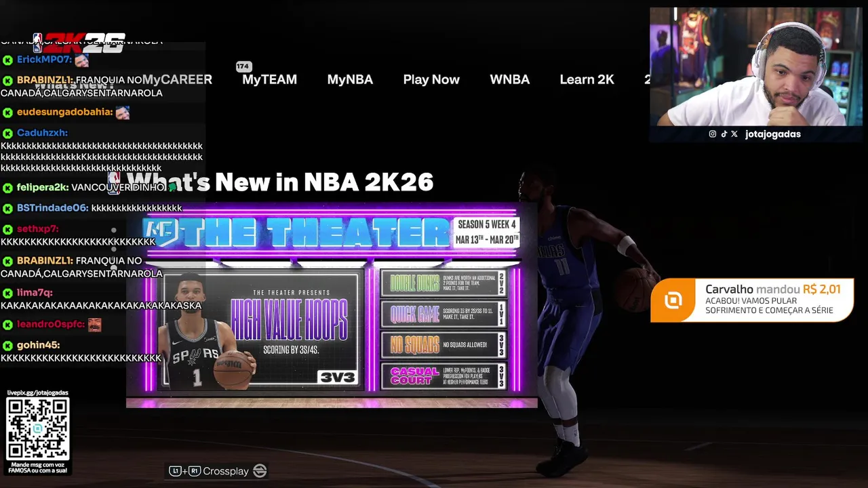Click the NBA 2K26 logo at the top
This screenshot has height=488, width=868.
(x=79, y=43)
